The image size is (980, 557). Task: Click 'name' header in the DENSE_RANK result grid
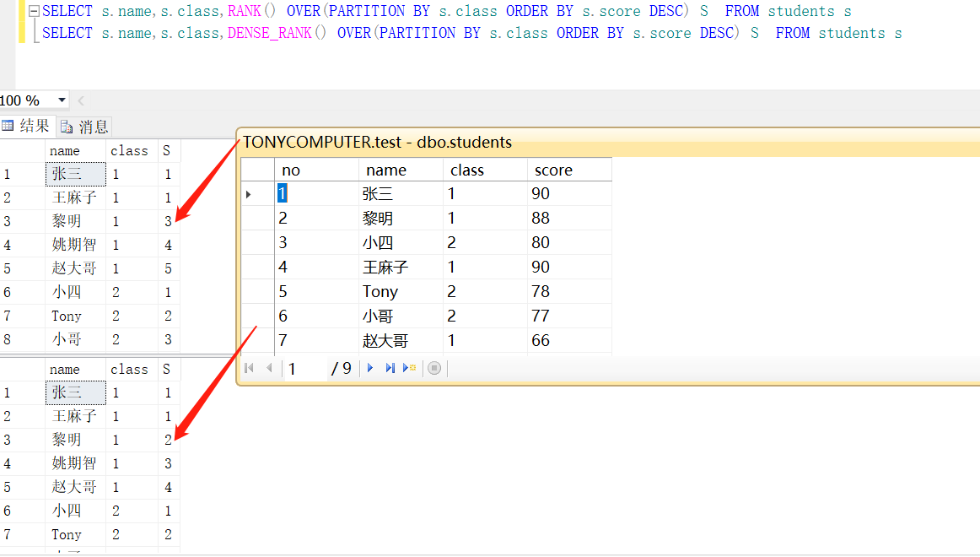pos(76,370)
